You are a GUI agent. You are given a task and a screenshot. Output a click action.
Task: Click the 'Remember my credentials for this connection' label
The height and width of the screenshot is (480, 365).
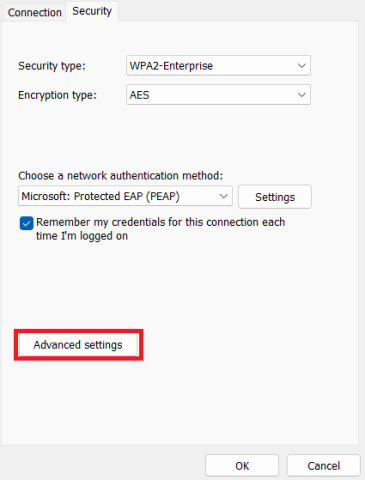pos(160,222)
